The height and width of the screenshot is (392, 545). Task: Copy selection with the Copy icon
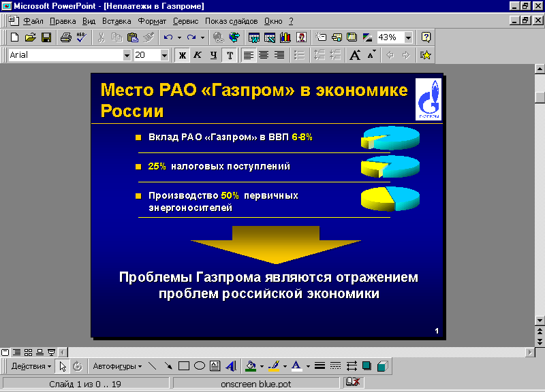[x=116, y=37]
